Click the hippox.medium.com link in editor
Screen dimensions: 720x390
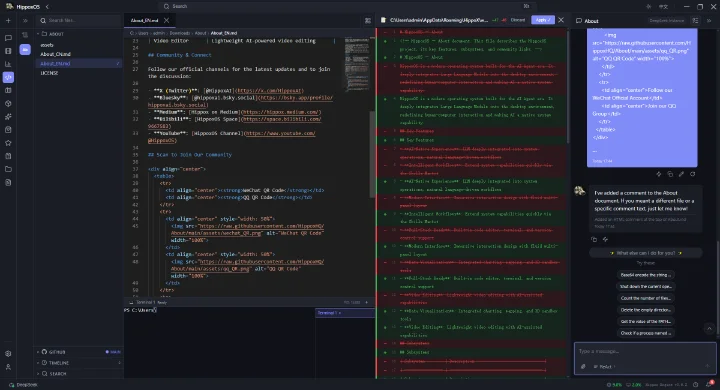[281, 112]
